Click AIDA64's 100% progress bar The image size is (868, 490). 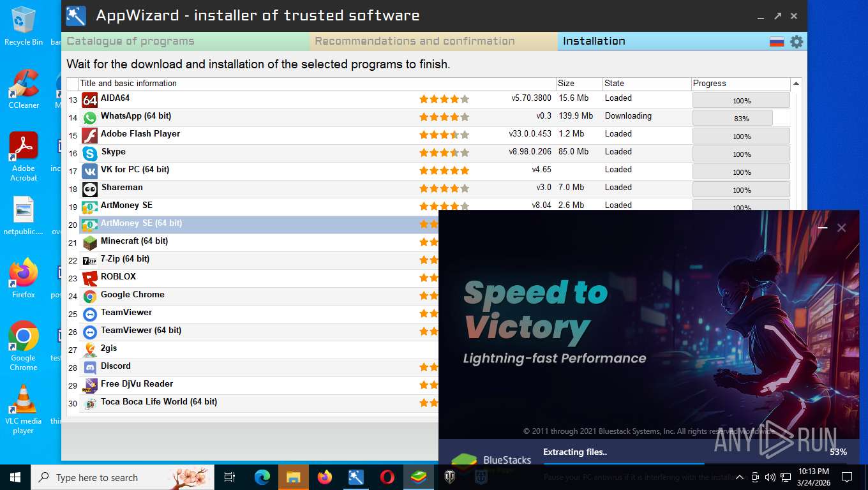pyautogui.click(x=741, y=100)
